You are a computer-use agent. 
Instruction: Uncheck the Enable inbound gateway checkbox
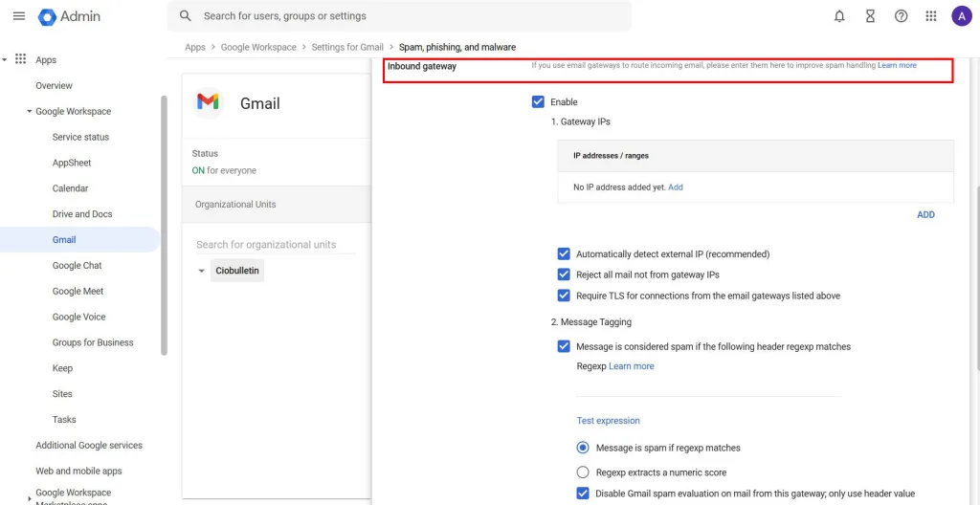pyautogui.click(x=538, y=102)
